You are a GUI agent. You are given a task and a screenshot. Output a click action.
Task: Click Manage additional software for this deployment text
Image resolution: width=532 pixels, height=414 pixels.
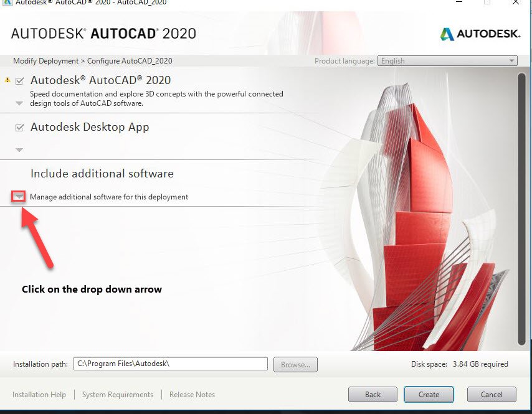109,197
